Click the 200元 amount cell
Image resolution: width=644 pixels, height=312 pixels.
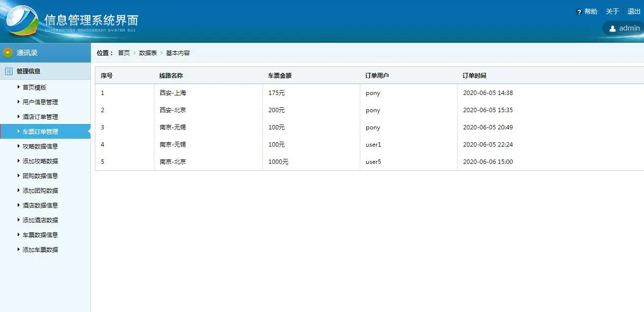(x=277, y=110)
